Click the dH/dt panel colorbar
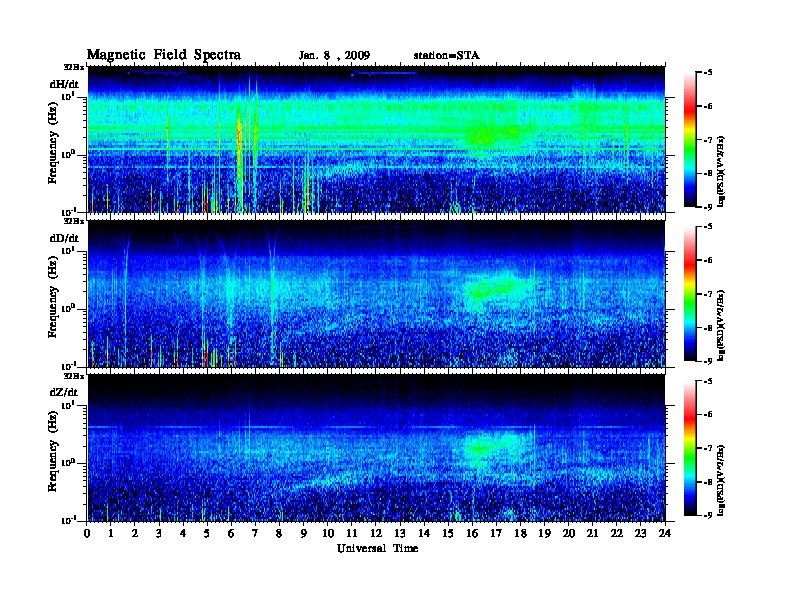The height and width of the screenshot is (612, 792). (690, 139)
